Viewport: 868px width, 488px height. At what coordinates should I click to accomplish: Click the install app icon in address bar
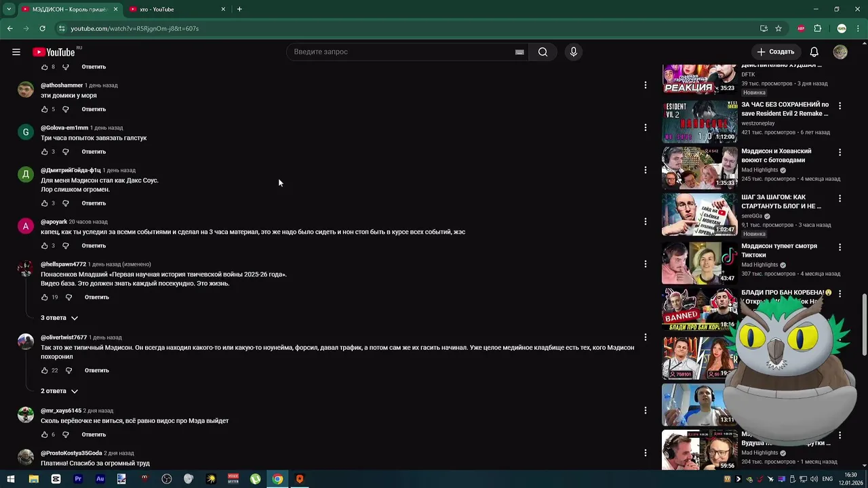(x=764, y=28)
